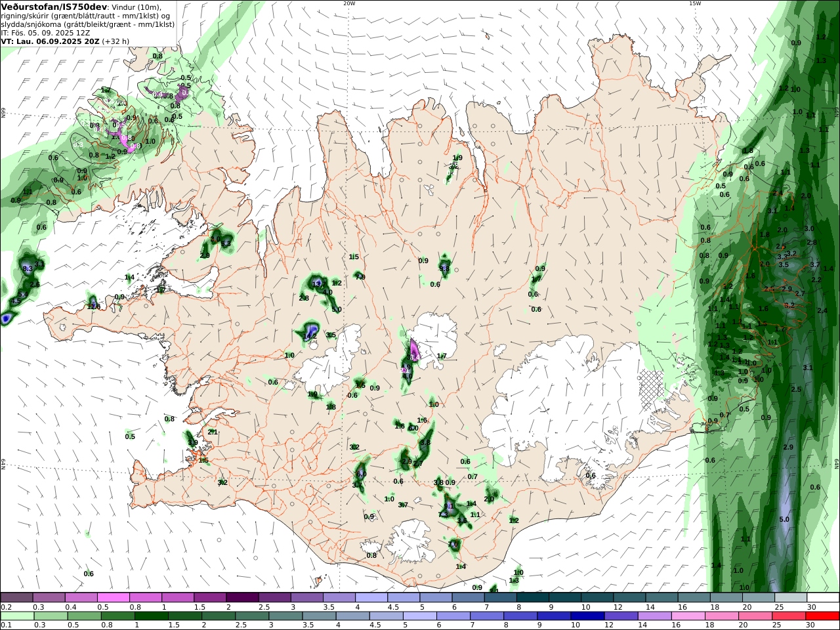Click the 7.9 precipitation value
Viewport: 840px width, 630px height.
[360, 277]
